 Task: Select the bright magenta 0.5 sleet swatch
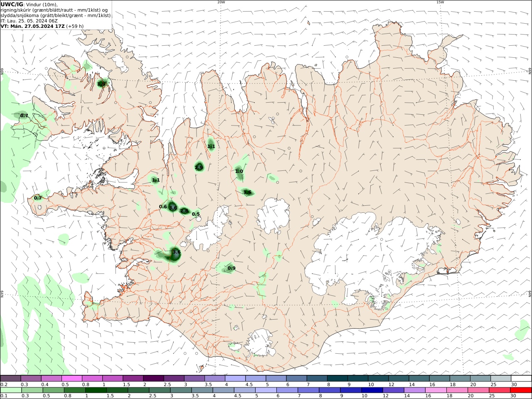coord(71,378)
